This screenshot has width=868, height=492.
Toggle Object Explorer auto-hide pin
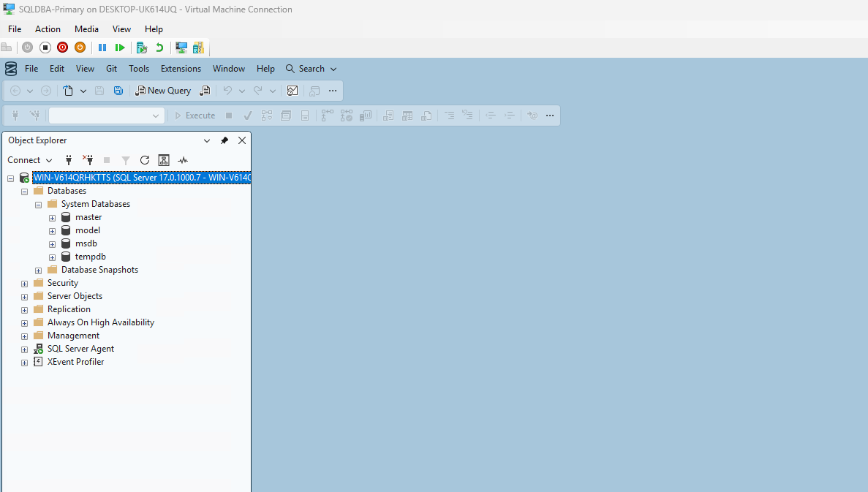pyautogui.click(x=224, y=140)
